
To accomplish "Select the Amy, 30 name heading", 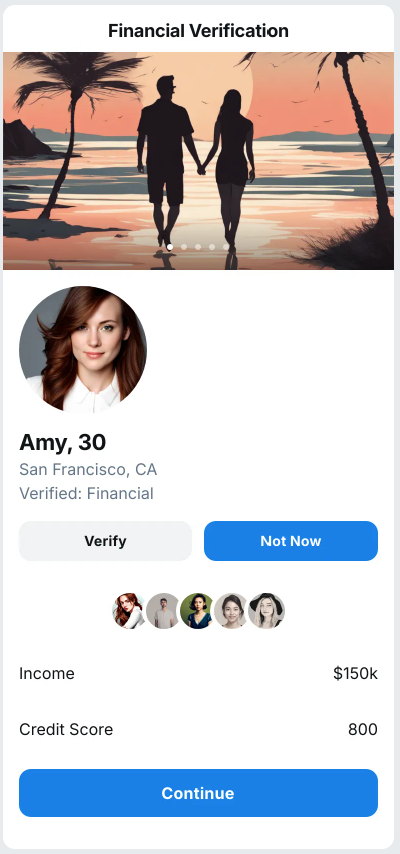I will tap(63, 443).
